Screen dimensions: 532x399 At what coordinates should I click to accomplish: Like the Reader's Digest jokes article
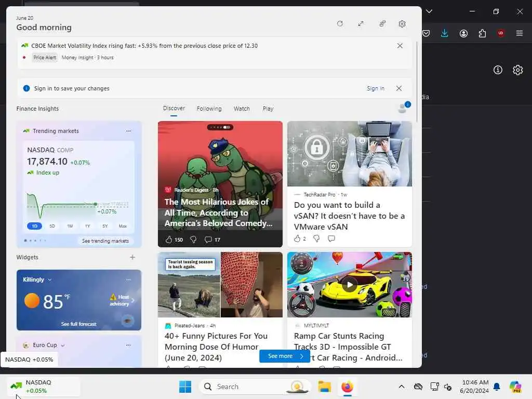tap(169, 240)
